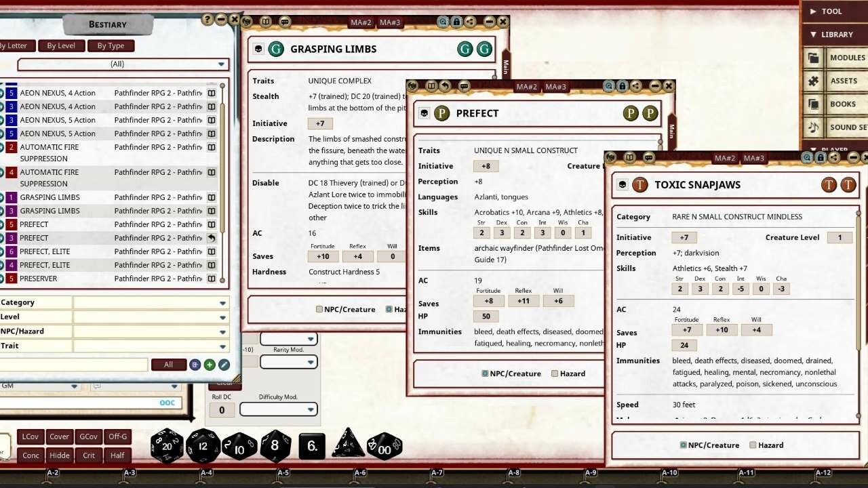Click the All button in Bestiary
The height and width of the screenshot is (488, 868).
[x=168, y=364]
